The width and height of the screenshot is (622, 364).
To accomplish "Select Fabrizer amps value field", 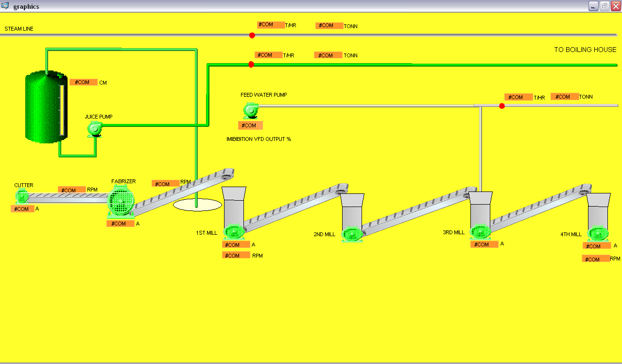I will (x=121, y=224).
